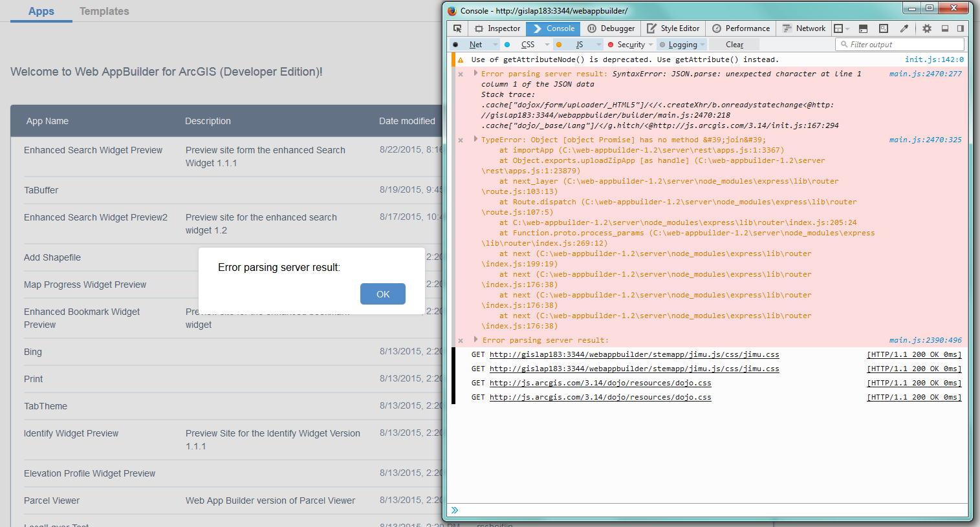
Task: Open devtools settings gear icon
Action: (x=927, y=28)
